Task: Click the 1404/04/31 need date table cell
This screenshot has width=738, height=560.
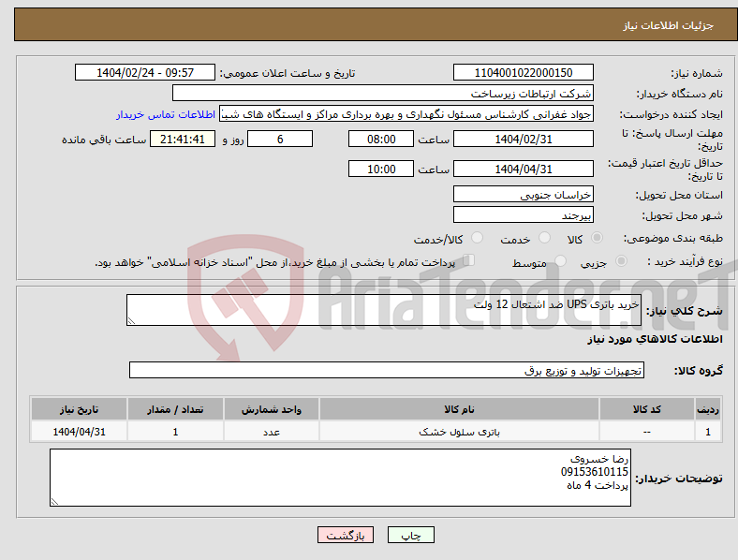Action: (79, 432)
